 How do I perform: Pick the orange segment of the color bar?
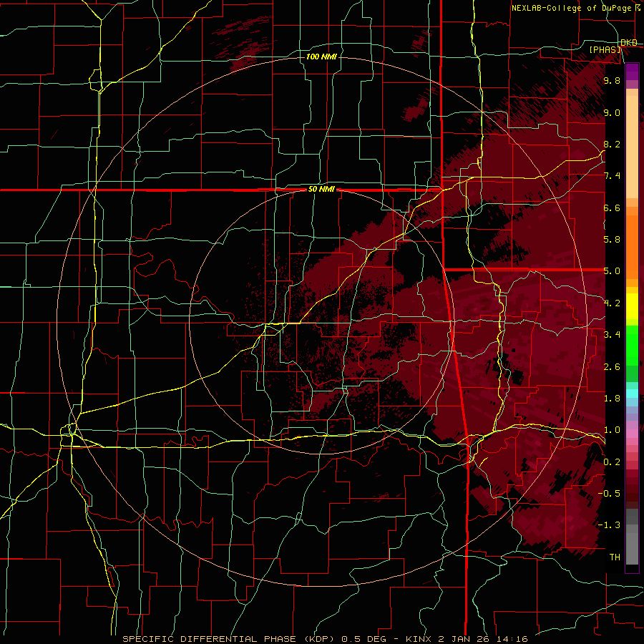(632, 247)
